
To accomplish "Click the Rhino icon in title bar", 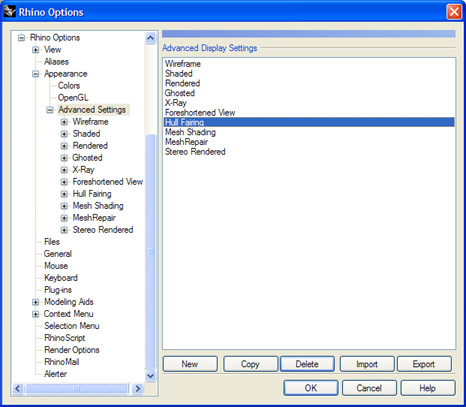I will (x=10, y=11).
